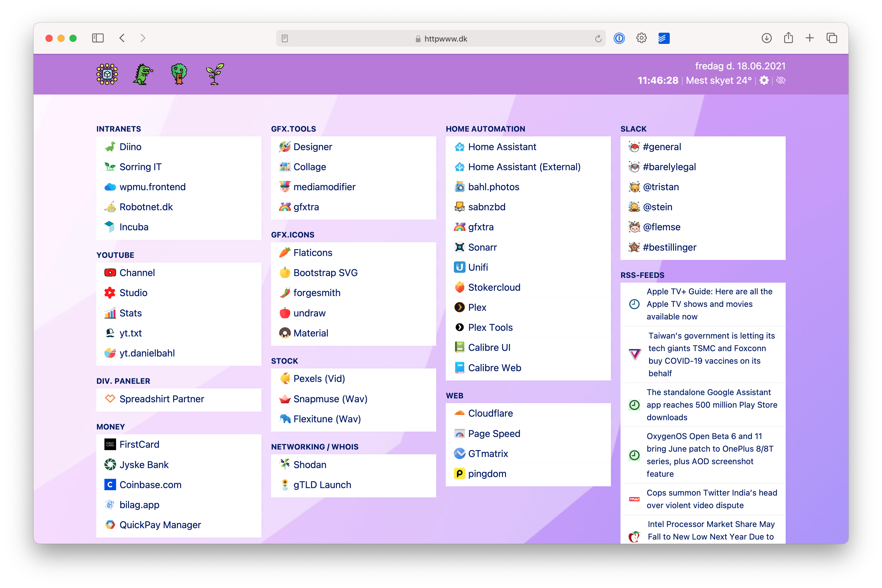This screenshot has width=882, height=588.
Task: Open the Home Assistant link
Action: (502, 147)
